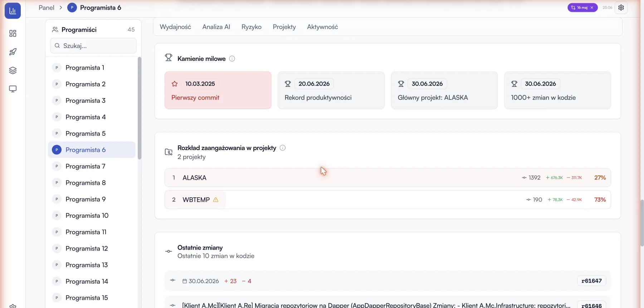Select Programista 5 in the list
The width and height of the screenshot is (644, 308).
click(92, 134)
